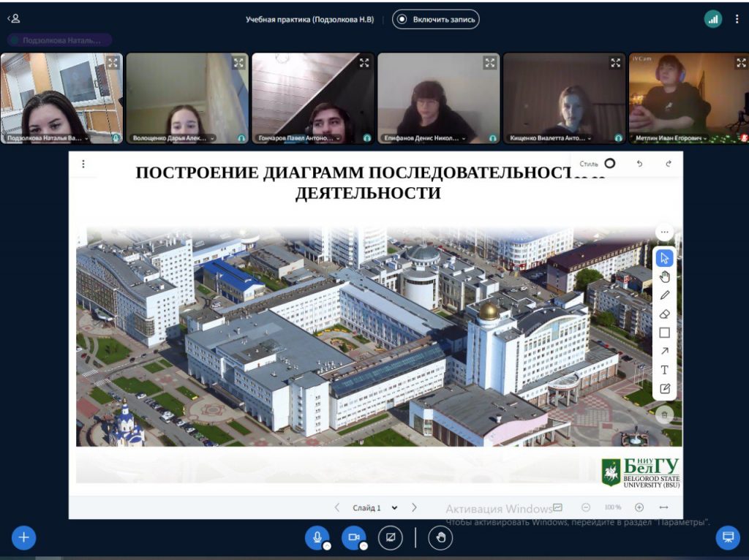749x560 pixels.
Task: Expand Епифанов Денис webcam to fullscreen
Action: pos(489,63)
